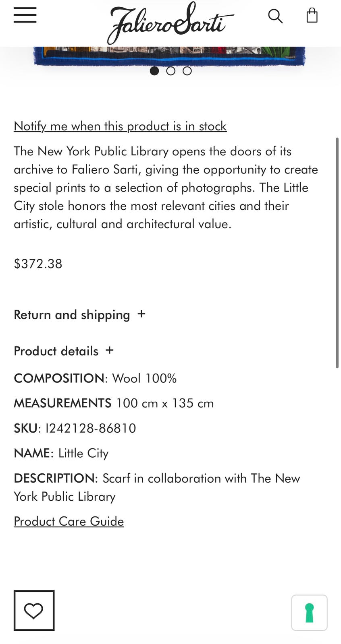The height and width of the screenshot is (644, 341).
Task: Open the hamburger navigation menu
Action: [25, 15]
